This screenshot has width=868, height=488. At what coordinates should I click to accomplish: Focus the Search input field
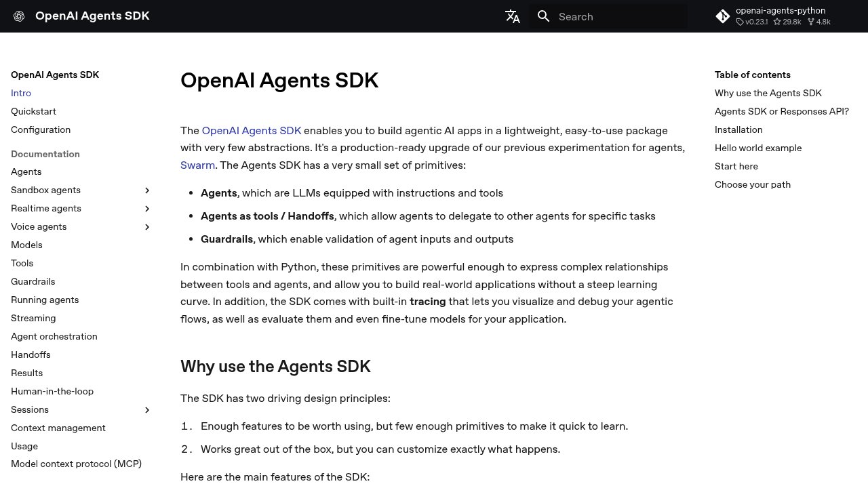(608, 16)
